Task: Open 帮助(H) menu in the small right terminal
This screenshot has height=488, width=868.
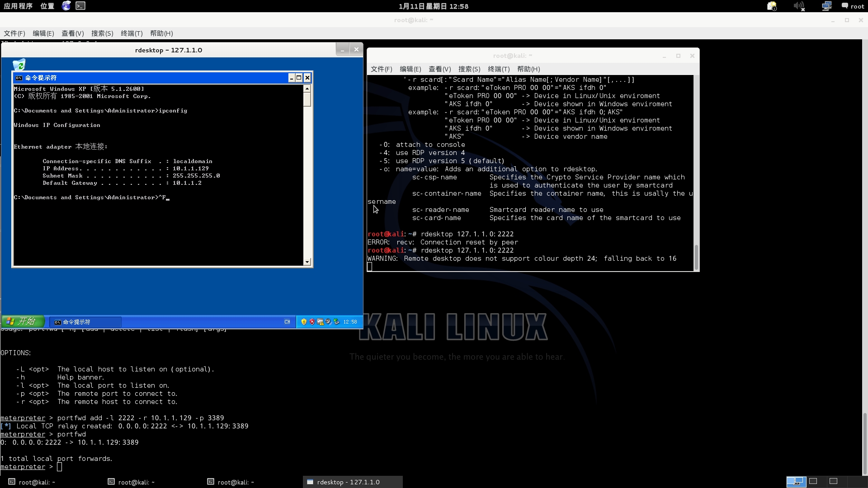Action: [x=528, y=69]
